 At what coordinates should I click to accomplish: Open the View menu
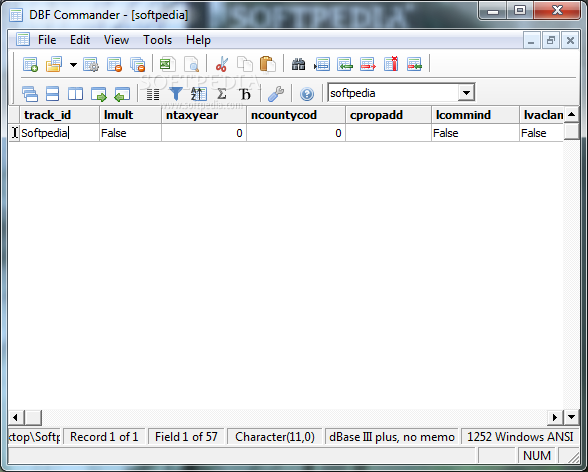[116, 40]
